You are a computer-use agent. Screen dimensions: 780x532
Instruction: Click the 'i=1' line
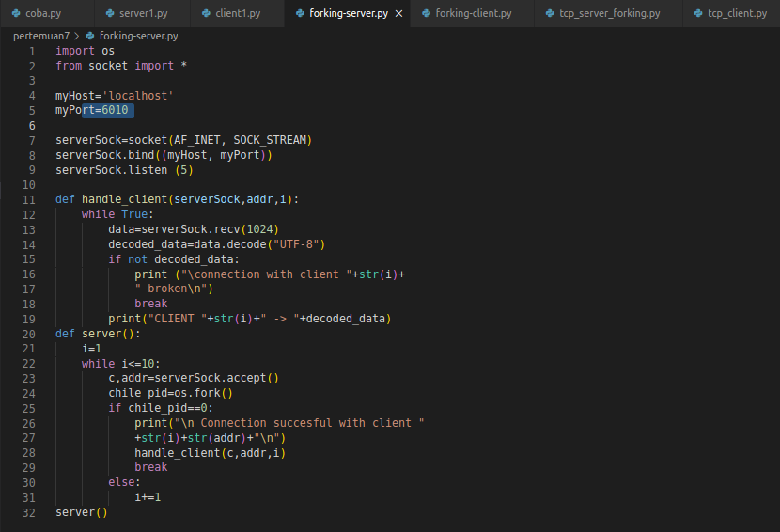(91, 349)
